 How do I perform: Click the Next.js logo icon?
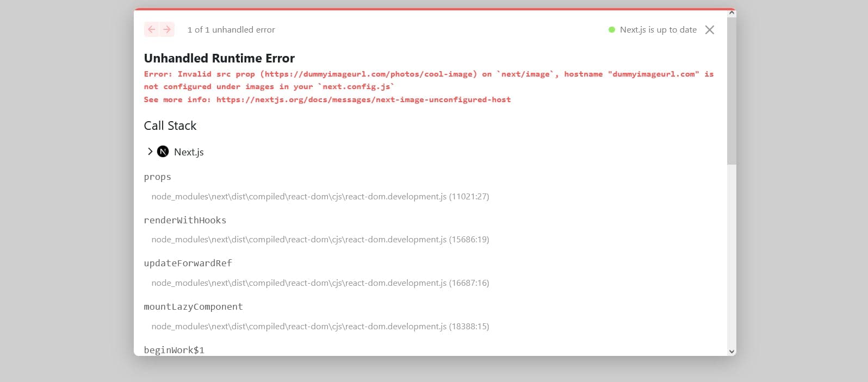163,152
